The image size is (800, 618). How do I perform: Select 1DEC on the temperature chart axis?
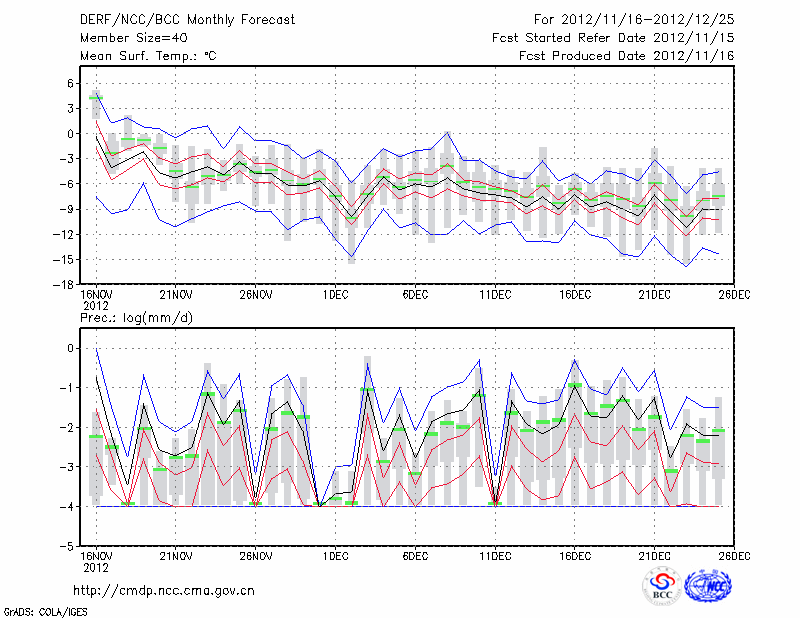point(335,295)
